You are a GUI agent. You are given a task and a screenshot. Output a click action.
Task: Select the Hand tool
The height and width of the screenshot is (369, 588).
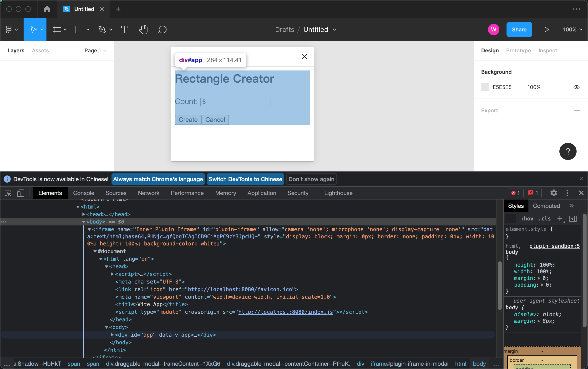[x=143, y=30]
